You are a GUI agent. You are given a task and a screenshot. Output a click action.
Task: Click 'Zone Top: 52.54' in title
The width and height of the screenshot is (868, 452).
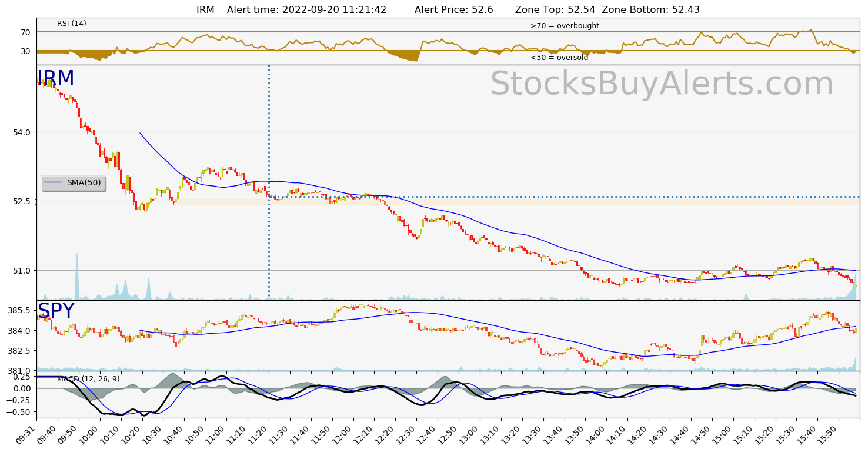(555, 10)
